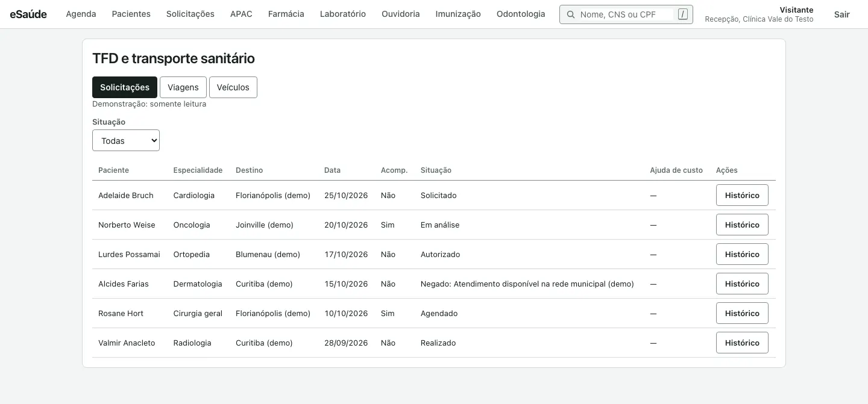The image size is (868, 404).
Task: Click the date 28/09/2026
Action: [x=346, y=343]
